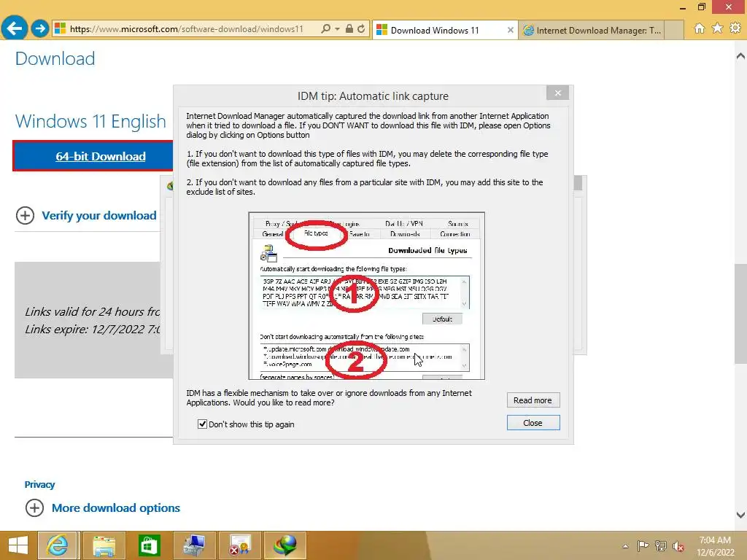The height and width of the screenshot is (560, 747).
Task: Close the Download Windows 11 tab
Action: [x=510, y=30]
